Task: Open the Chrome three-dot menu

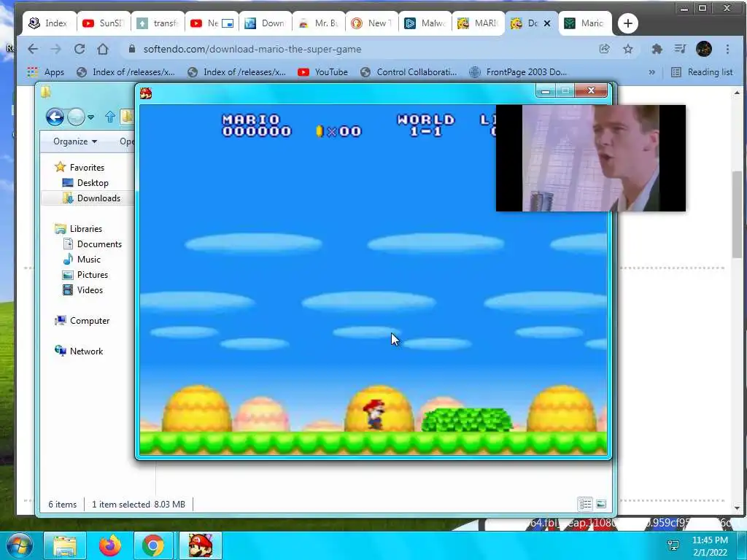Action: click(x=727, y=49)
